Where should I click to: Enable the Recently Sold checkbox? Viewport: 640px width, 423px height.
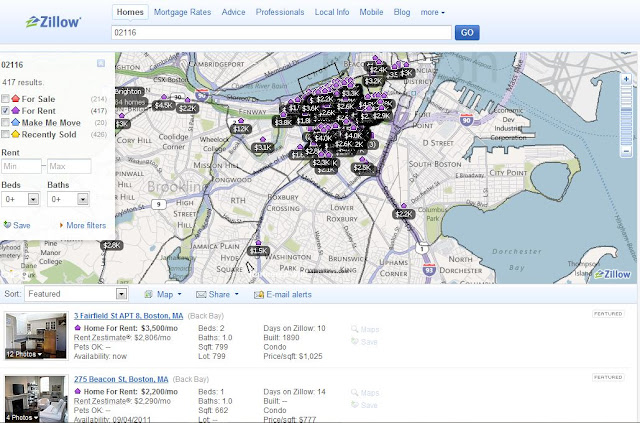(5, 134)
